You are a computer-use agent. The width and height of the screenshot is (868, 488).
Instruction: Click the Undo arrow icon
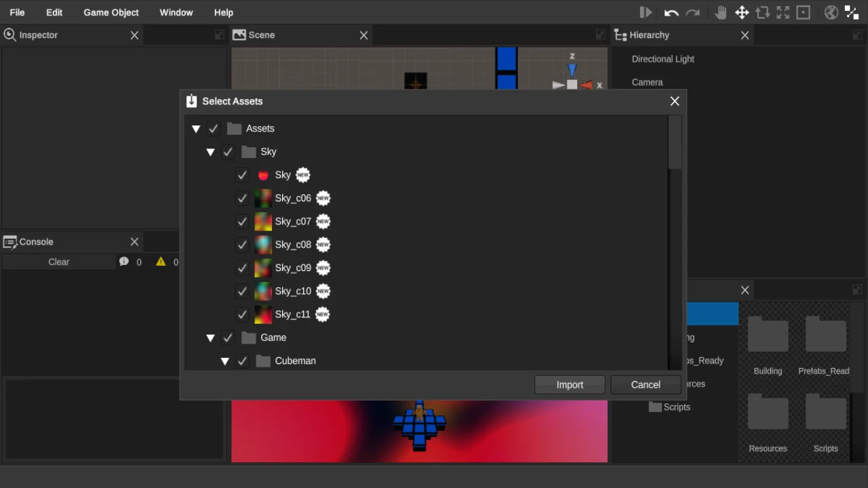tap(671, 12)
